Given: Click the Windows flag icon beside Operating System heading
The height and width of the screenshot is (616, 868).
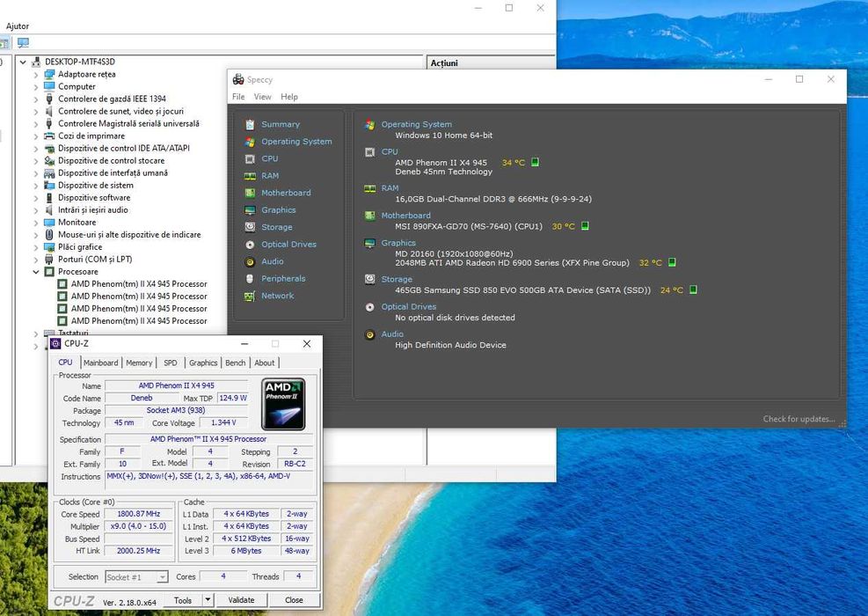Looking at the screenshot, I should [369, 125].
